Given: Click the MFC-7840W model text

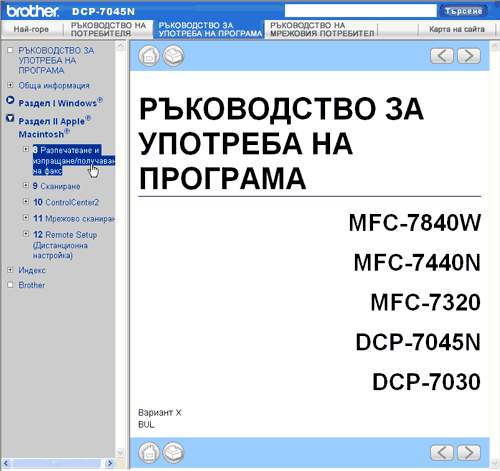Looking at the screenshot, I should pyautogui.click(x=415, y=223).
